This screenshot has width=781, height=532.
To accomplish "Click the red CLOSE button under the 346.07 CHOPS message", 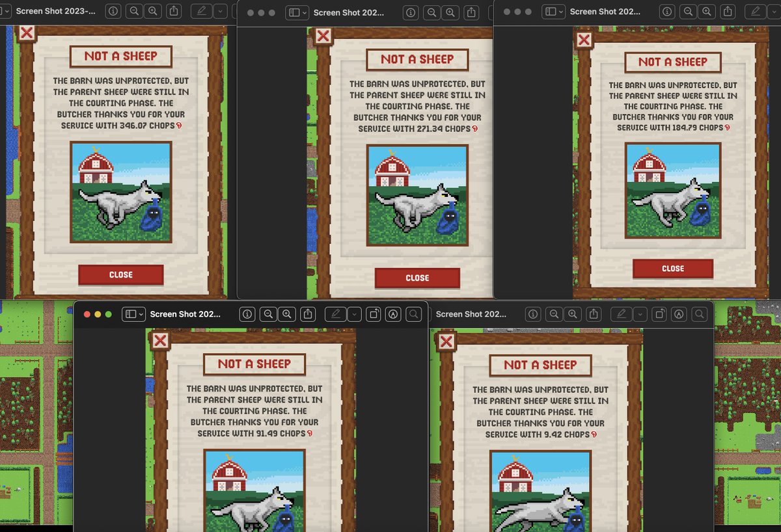I will [x=121, y=274].
